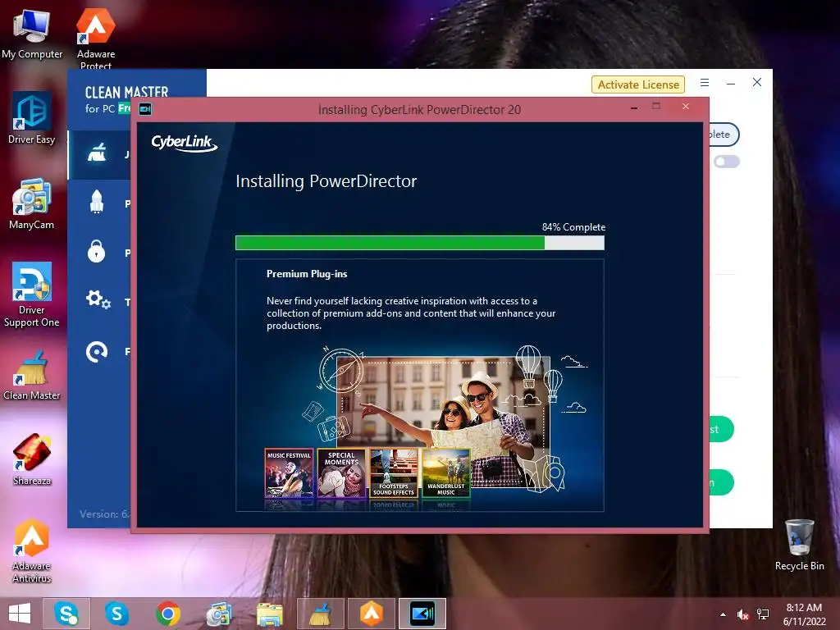This screenshot has width=840, height=630.
Task: Click Wanderlust Music thumbnail
Action: coord(446,473)
